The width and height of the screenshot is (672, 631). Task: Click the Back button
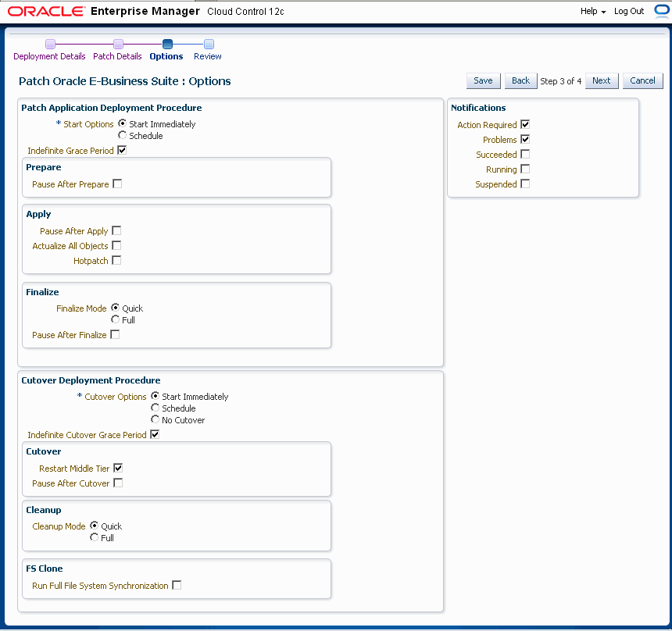click(520, 80)
